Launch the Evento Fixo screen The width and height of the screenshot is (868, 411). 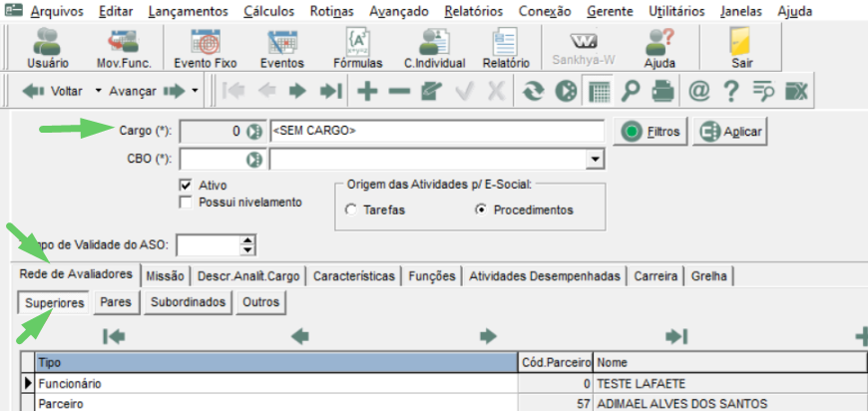(x=206, y=48)
